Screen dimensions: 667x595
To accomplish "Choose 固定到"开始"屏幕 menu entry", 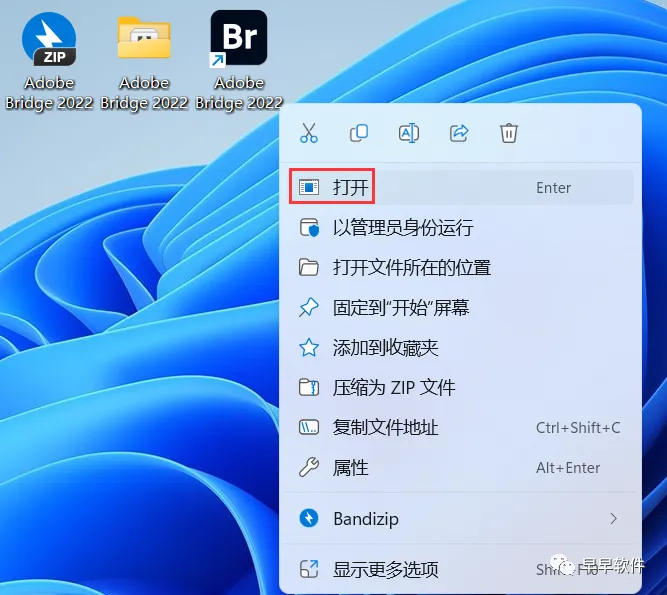I will tap(461, 307).
